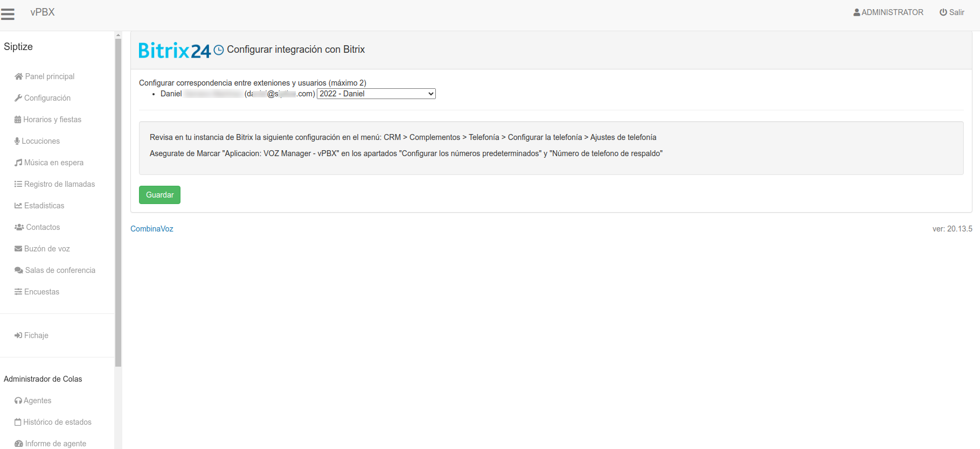Click the music note icon beside Música en espera
This screenshot has width=980, height=449.
[18, 163]
